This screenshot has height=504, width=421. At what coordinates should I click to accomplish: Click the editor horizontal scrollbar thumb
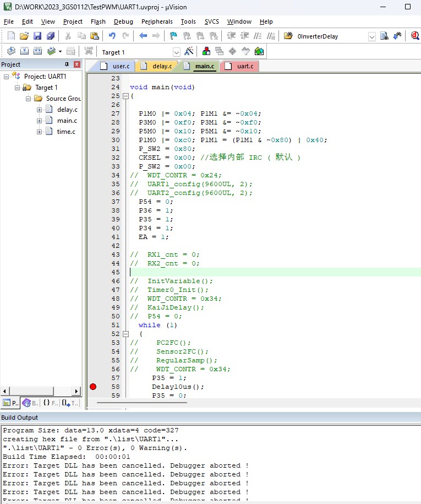pyautogui.click(x=141, y=403)
